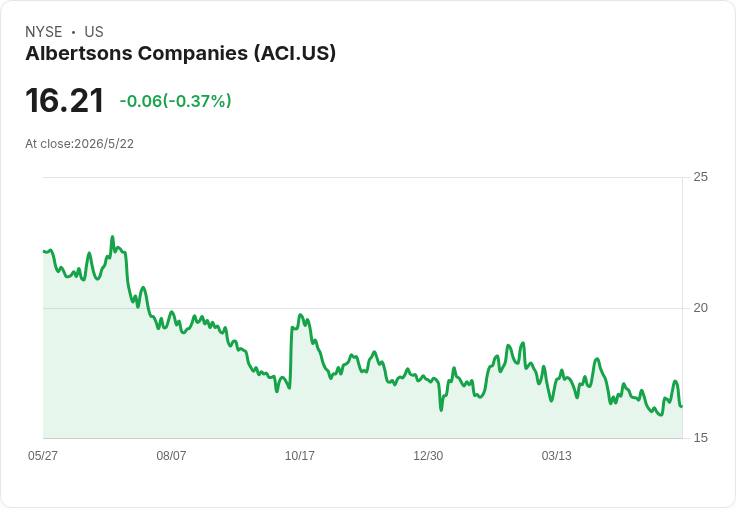The image size is (736, 508).
Task: Click the 15 price axis label
Action: pyautogui.click(x=700, y=438)
